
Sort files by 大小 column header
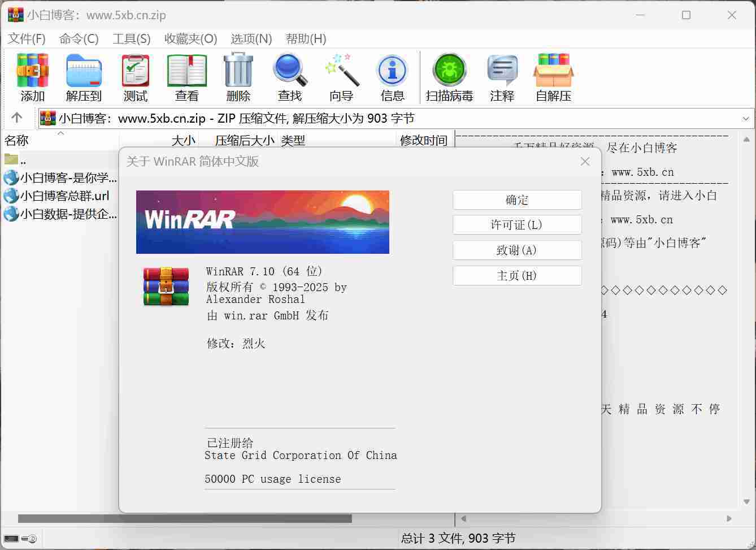(x=159, y=140)
